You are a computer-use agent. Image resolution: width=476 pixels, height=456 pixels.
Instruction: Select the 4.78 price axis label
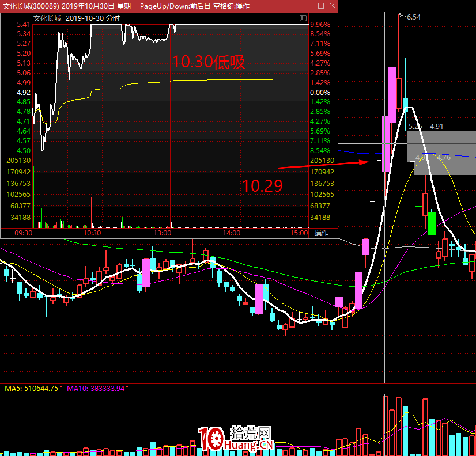coord(24,111)
